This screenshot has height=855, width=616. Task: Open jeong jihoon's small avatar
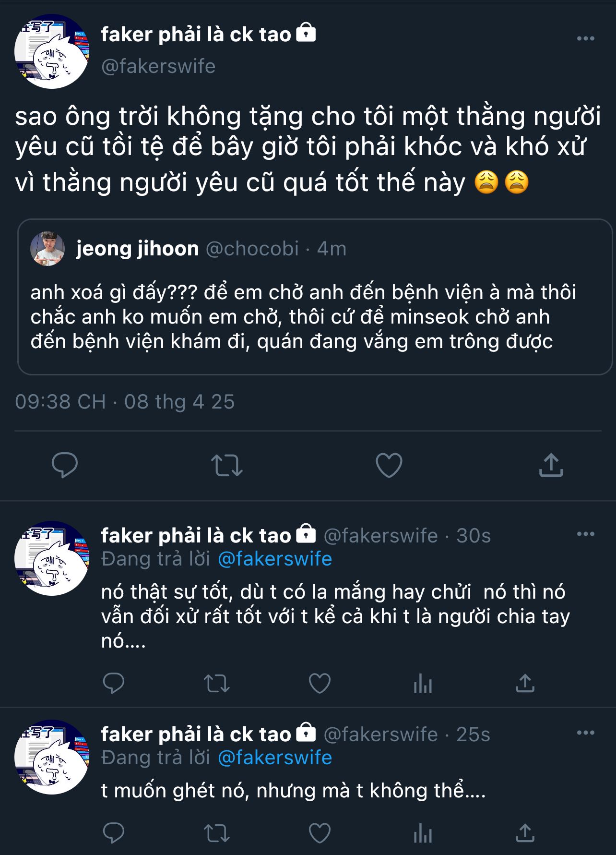[47, 249]
